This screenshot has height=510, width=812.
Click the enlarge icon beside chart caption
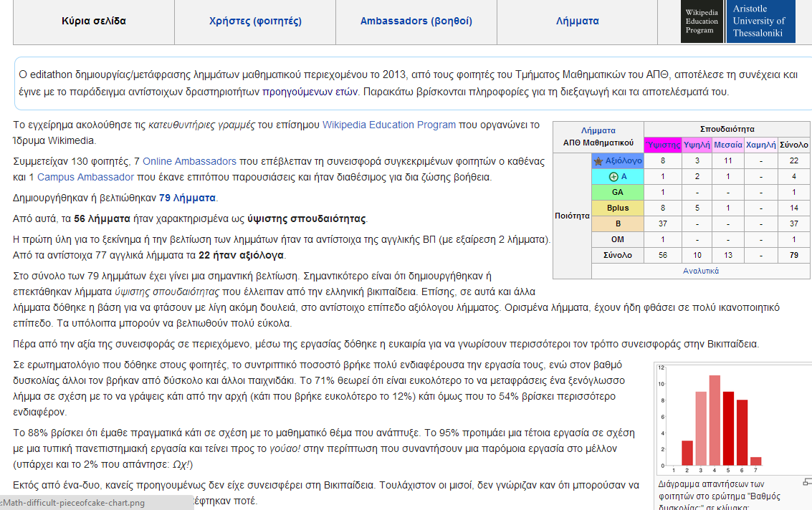click(x=807, y=482)
